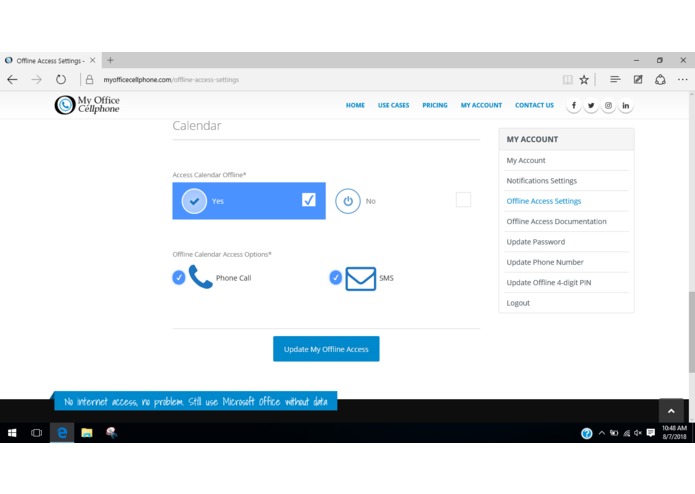Viewport: 695px width, 494px height.
Task: Open Task View in the taskbar
Action: pos(37,433)
